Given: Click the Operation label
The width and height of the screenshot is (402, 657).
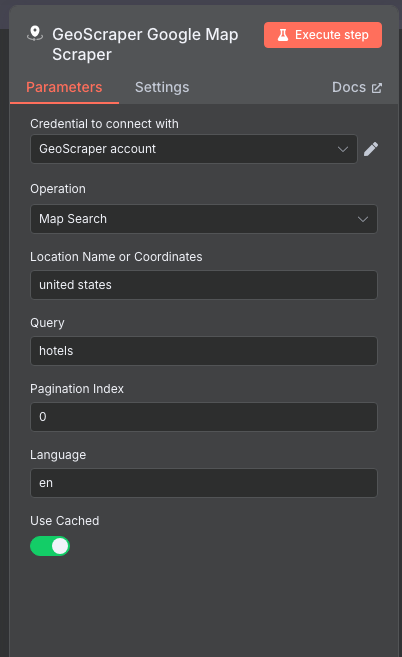Looking at the screenshot, I should [x=58, y=189].
